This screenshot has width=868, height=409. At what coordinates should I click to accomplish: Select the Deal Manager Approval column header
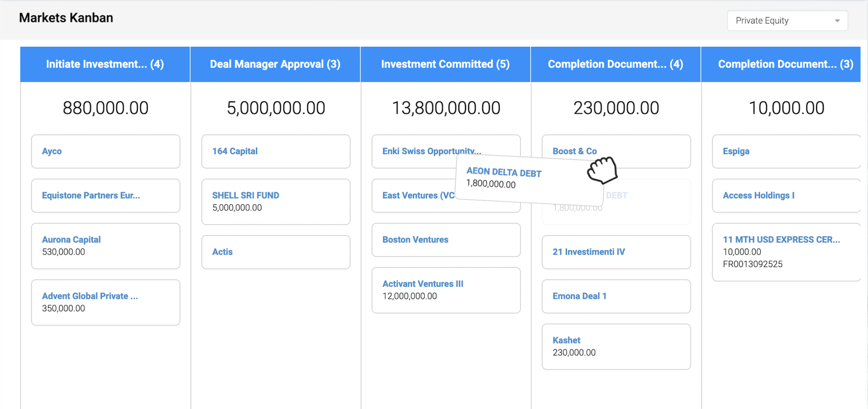click(275, 64)
